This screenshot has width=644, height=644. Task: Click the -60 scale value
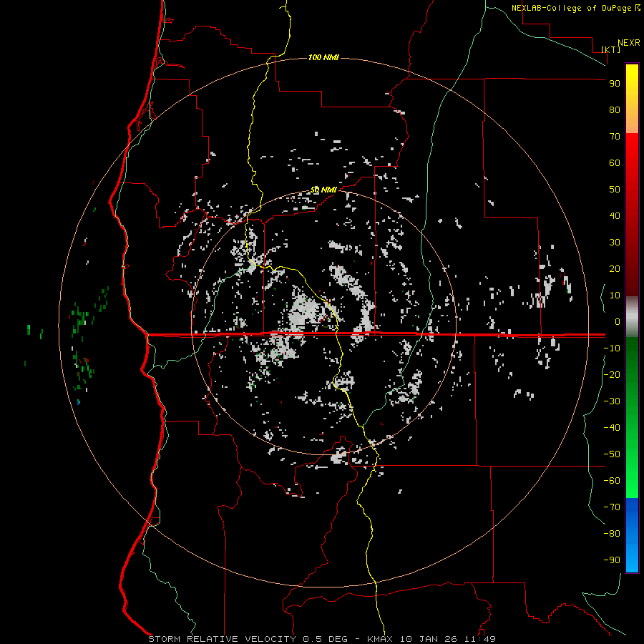pyautogui.click(x=612, y=481)
